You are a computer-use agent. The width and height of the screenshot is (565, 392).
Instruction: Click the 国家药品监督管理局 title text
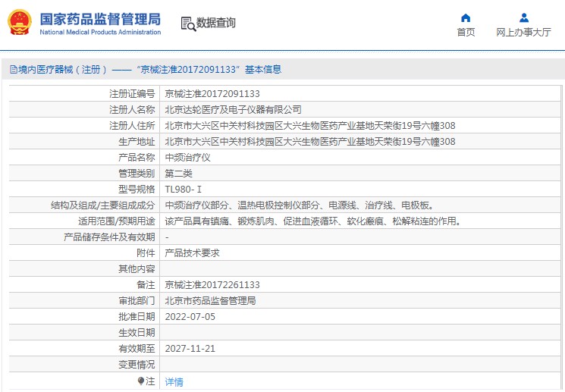[100, 19]
